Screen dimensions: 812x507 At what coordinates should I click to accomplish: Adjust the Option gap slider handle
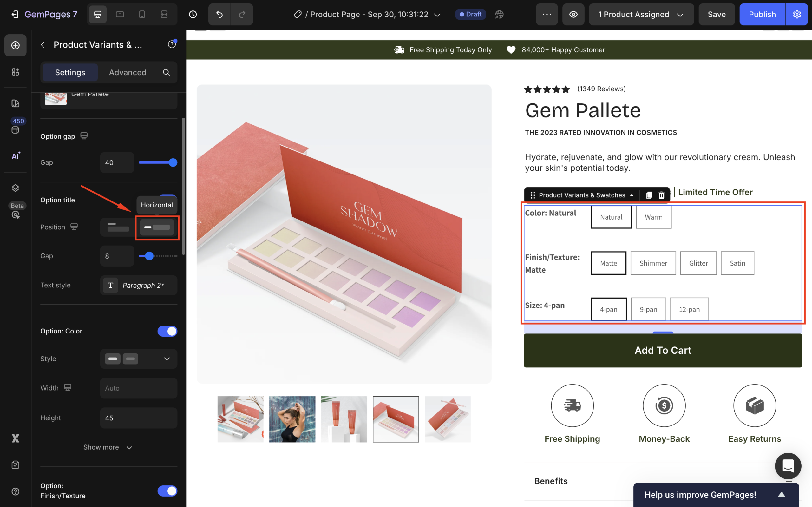173,163
